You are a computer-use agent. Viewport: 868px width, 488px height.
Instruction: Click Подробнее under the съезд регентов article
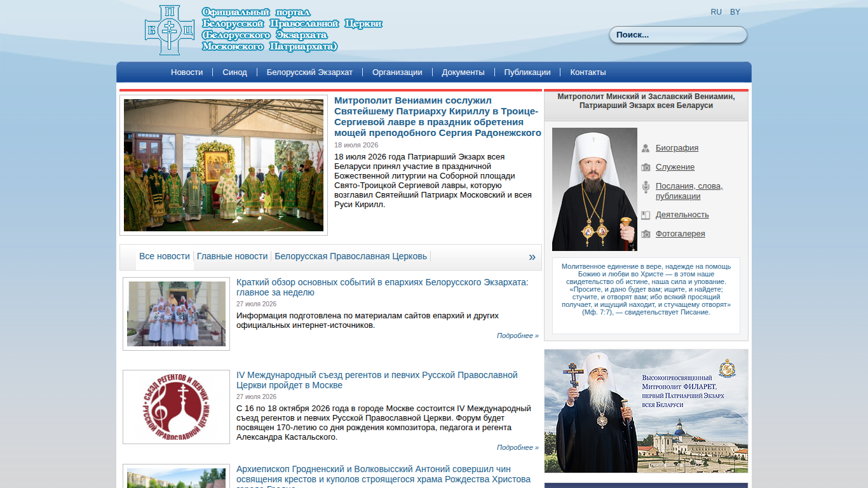[x=518, y=447]
